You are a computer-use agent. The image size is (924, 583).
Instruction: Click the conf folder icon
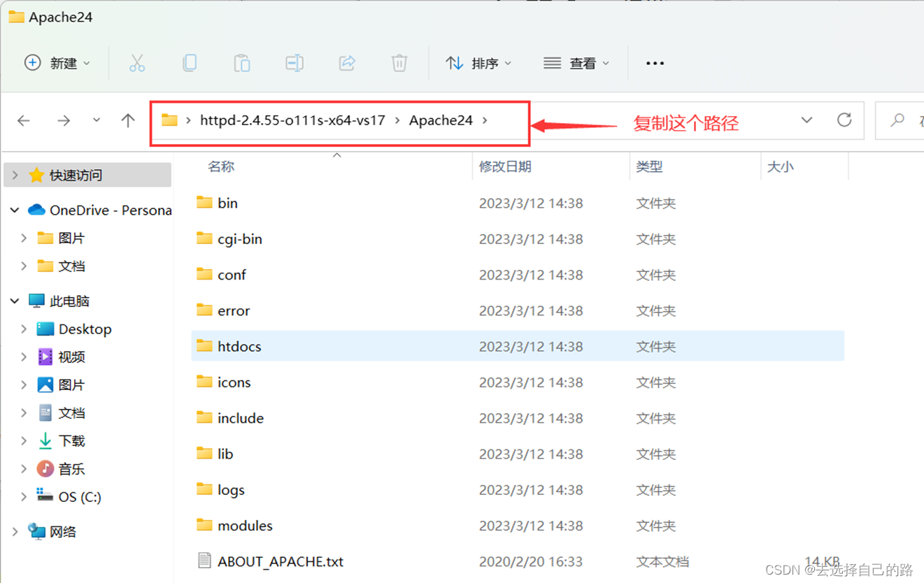pos(204,273)
